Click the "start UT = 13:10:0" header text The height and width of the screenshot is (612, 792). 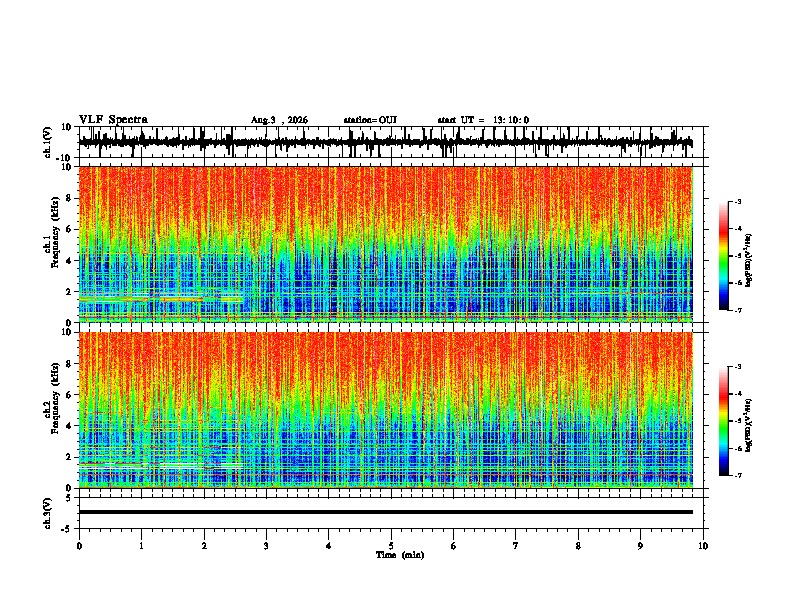(x=483, y=120)
